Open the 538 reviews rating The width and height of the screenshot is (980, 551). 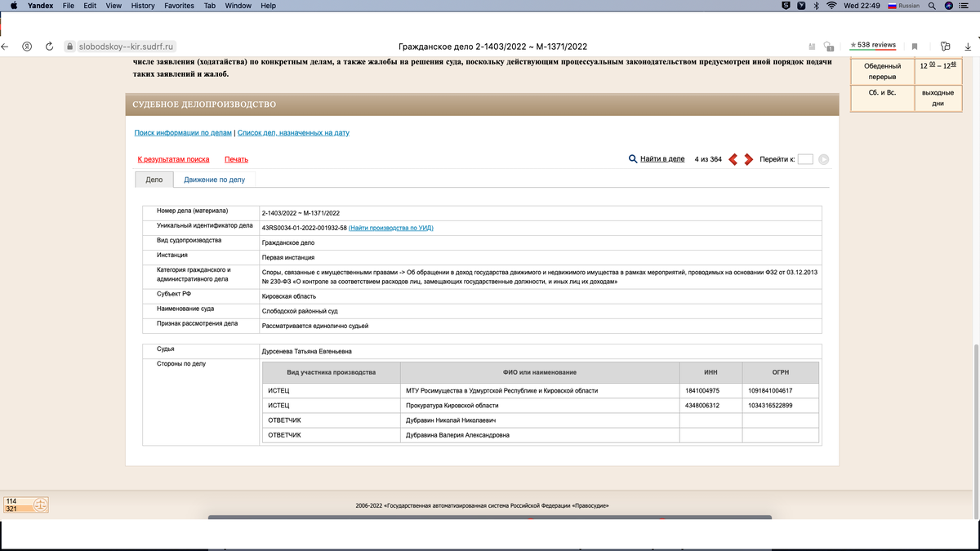point(872,46)
